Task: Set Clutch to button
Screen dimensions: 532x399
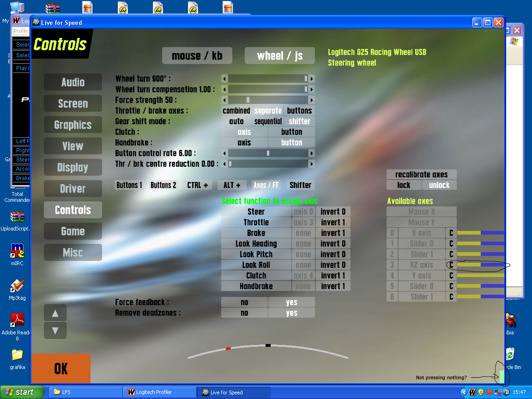Action: coord(291,132)
